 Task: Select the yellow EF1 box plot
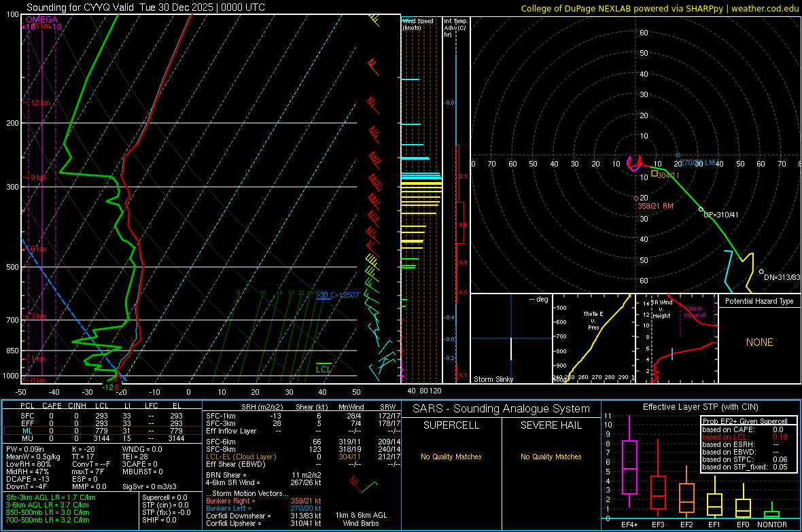click(x=714, y=498)
